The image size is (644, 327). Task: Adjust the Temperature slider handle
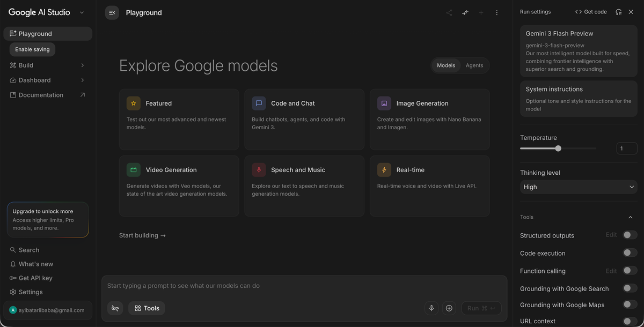[558, 148]
